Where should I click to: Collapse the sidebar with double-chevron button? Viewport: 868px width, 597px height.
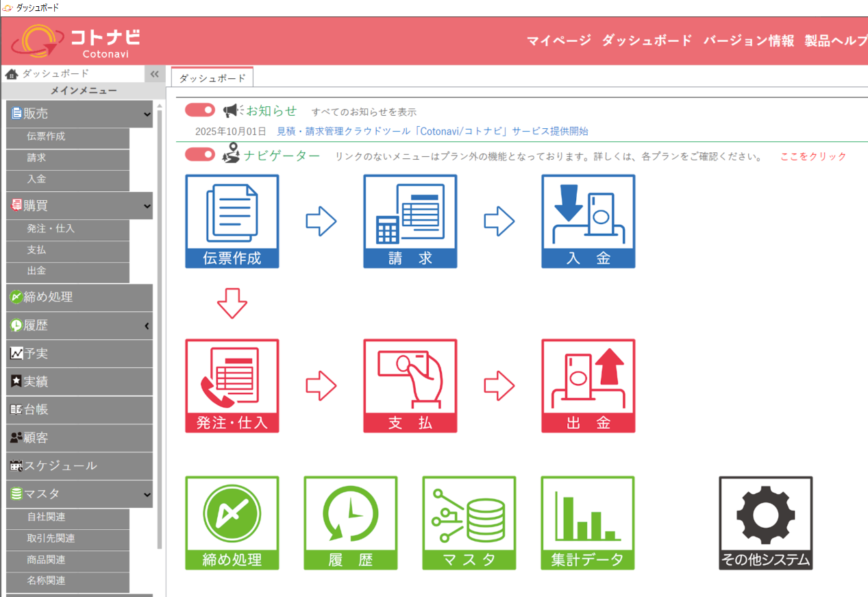point(155,74)
